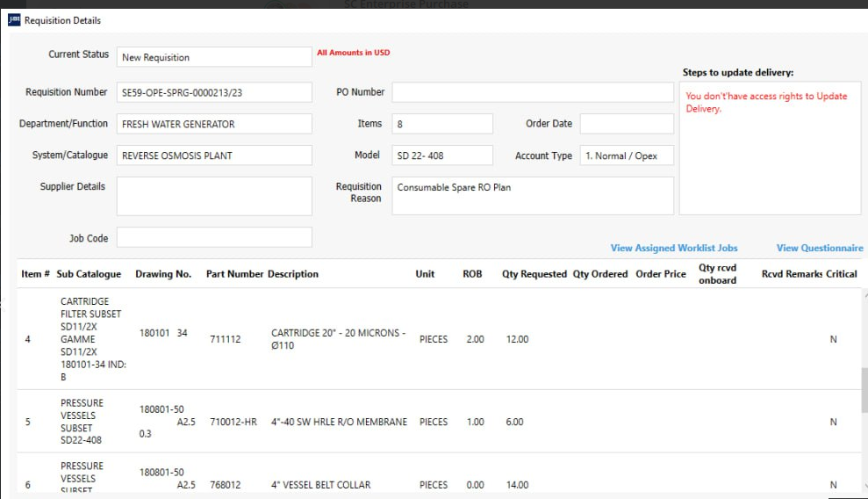Viewport: 868px width, 499px height.
Task: Select the cartridge filter row, item 4
Action: click(338, 339)
